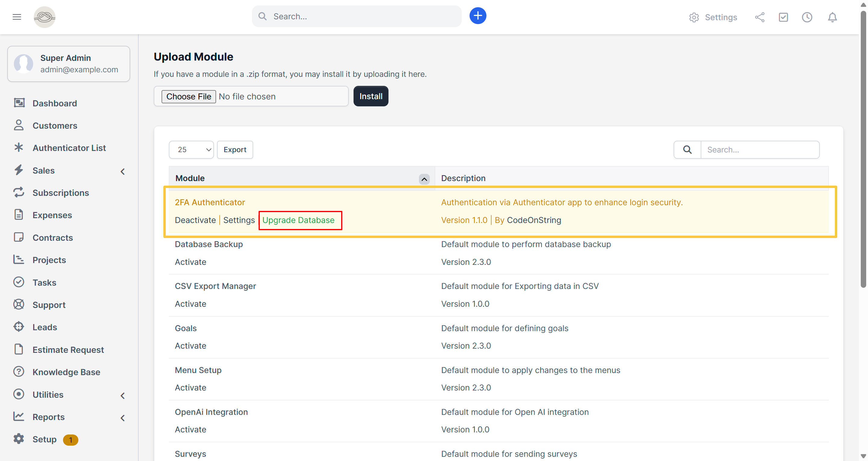The width and height of the screenshot is (868, 461).
Task: Click the Utilities circle icon
Action: (19, 394)
